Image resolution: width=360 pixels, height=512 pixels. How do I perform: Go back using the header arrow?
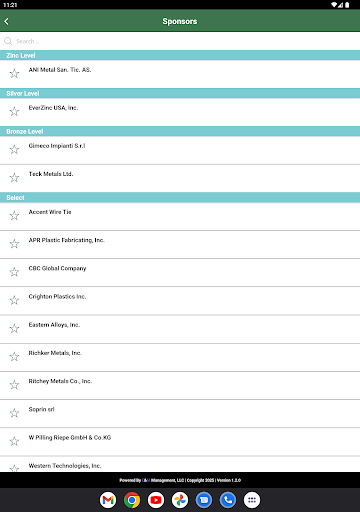[x=7, y=21]
